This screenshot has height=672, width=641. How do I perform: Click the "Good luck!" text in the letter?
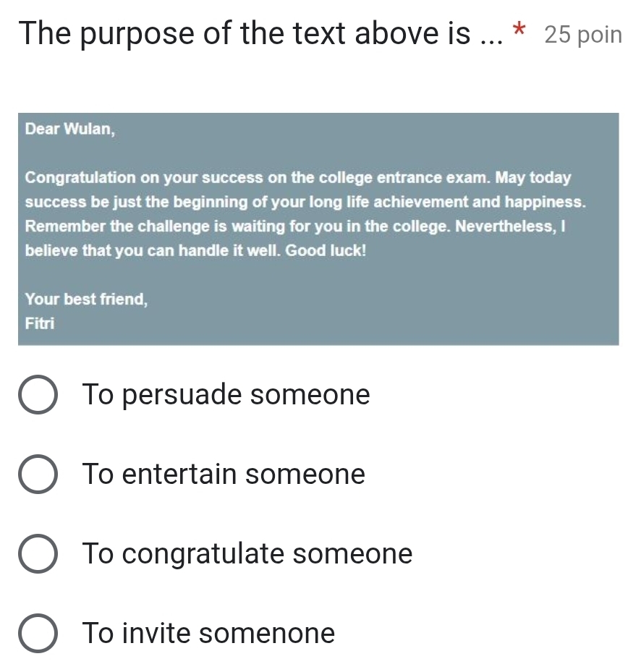pyautogui.click(x=326, y=251)
